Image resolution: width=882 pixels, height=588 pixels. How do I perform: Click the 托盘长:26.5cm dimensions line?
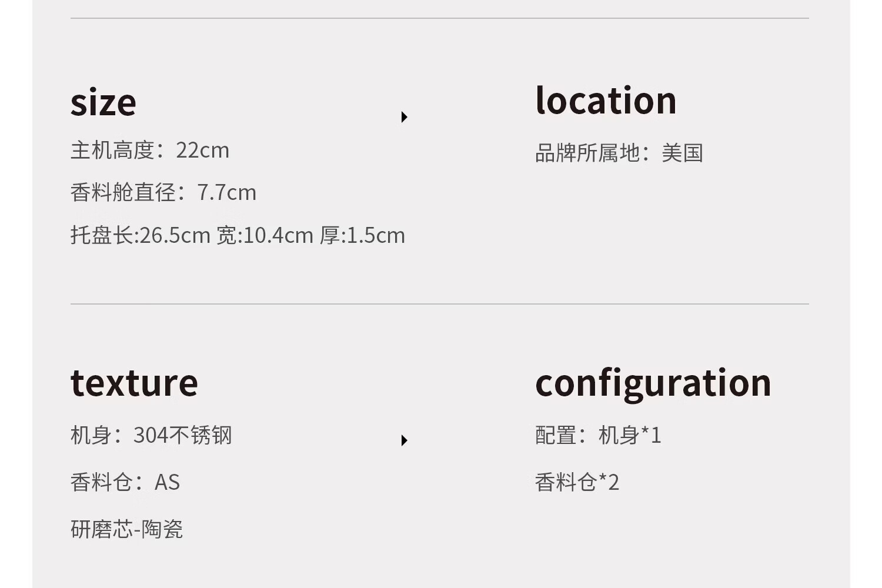[x=238, y=236]
